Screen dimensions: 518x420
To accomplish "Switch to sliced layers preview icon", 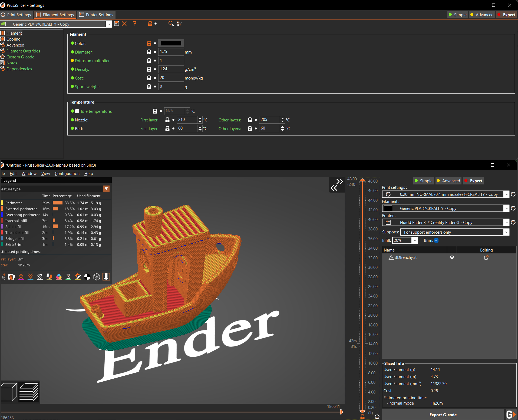I will [x=29, y=392].
